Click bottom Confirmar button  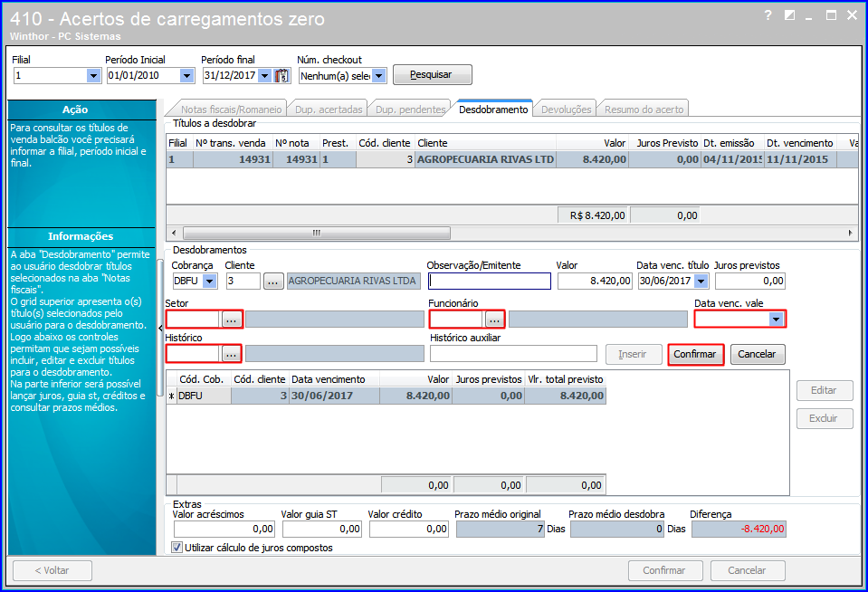pos(665,570)
